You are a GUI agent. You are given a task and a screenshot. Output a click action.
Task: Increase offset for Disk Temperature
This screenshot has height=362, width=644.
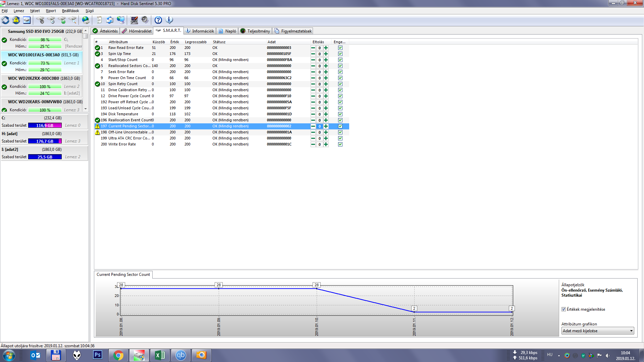point(326,114)
